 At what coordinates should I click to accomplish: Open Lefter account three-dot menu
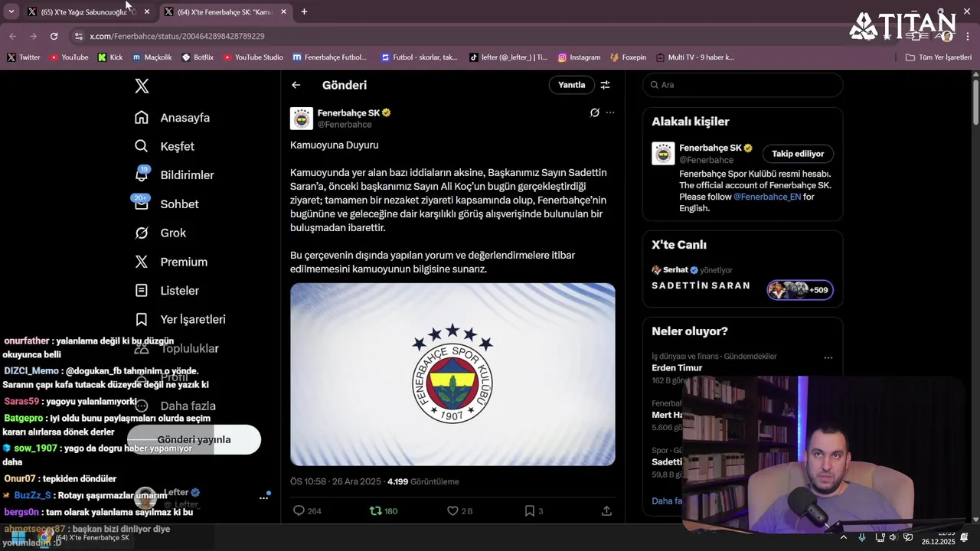[x=263, y=497]
